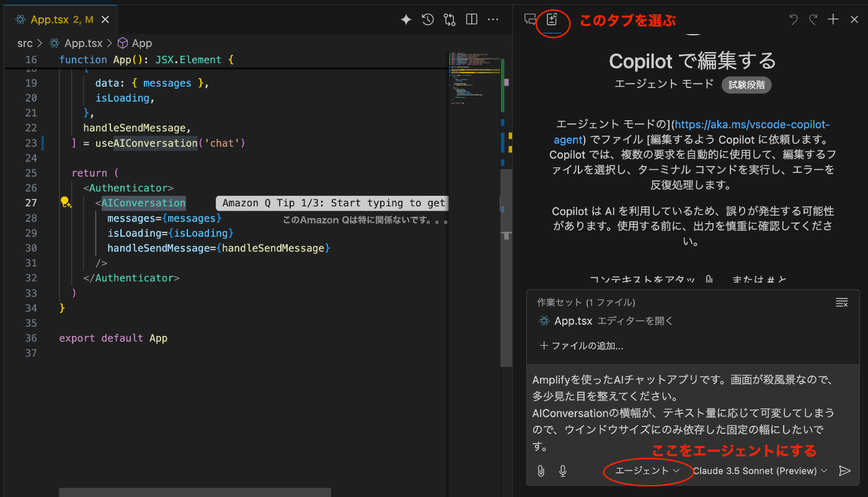This screenshot has height=497, width=868.
Task: Close the Copilot side panel
Action: [x=854, y=20]
